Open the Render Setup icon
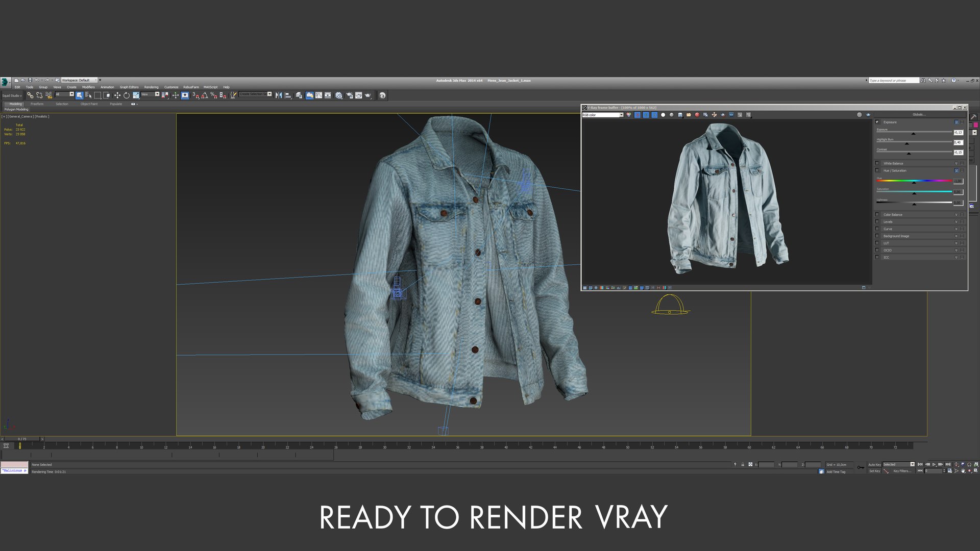This screenshot has height=551, width=980. pyautogui.click(x=350, y=95)
